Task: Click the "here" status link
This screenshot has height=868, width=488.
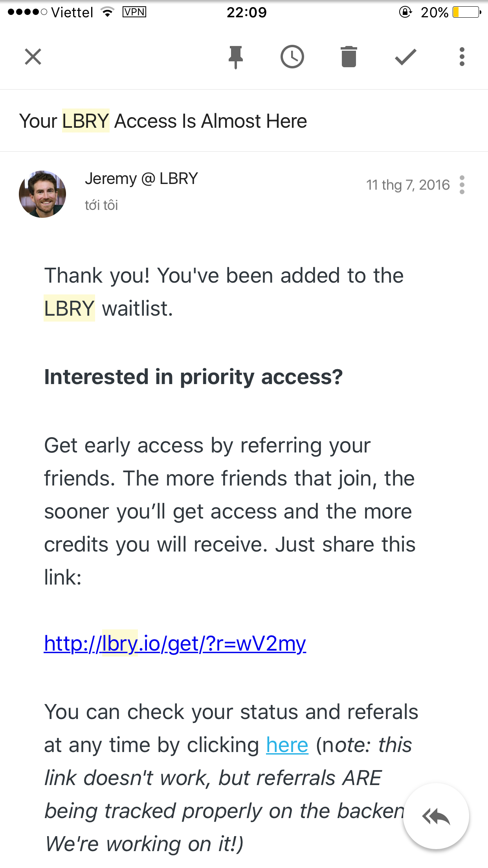Action: point(287,745)
